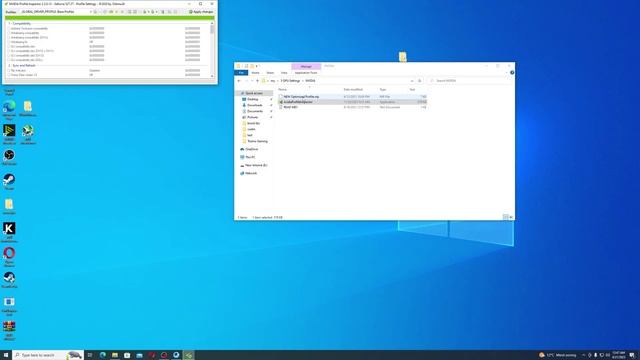The image size is (640, 360).
Task: Open New Volume (E:) drive
Action: (256, 165)
